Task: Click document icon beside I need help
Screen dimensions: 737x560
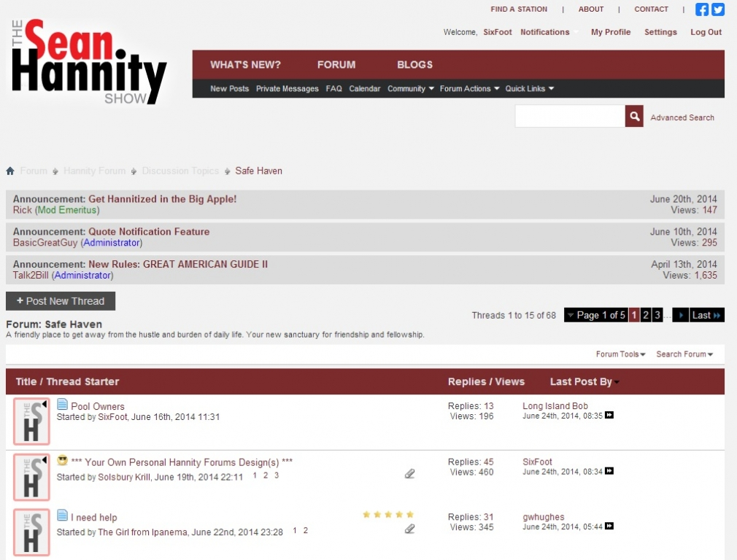Action: [62, 516]
